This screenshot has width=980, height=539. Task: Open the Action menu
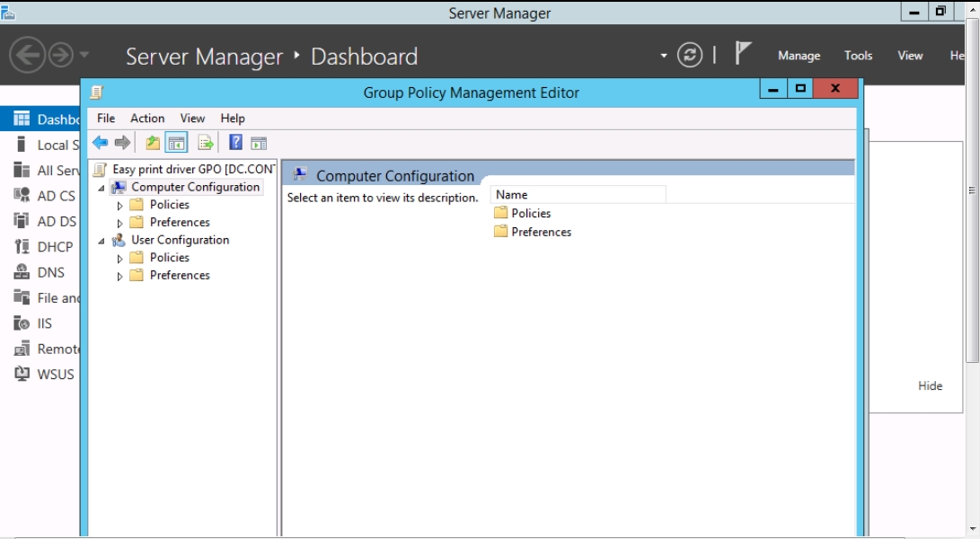[147, 118]
